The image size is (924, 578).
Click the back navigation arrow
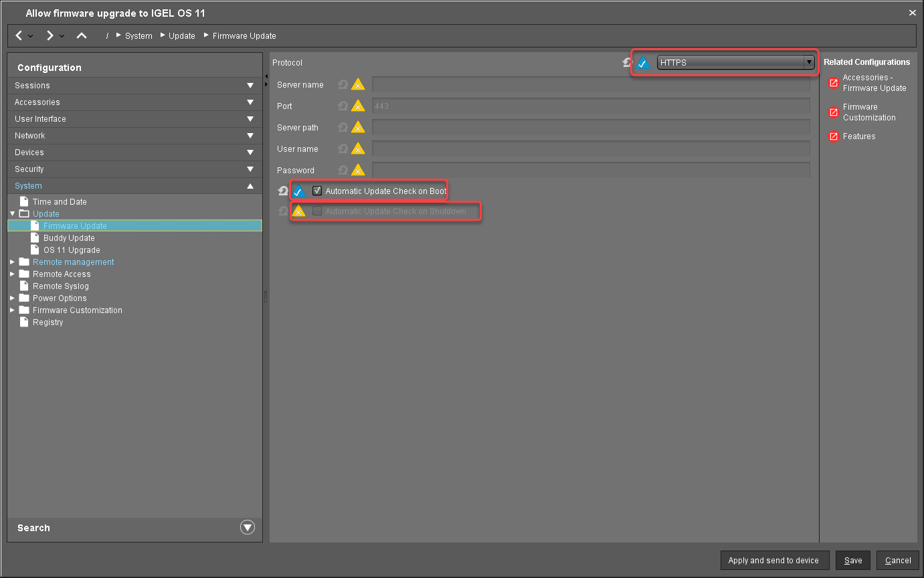click(19, 35)
